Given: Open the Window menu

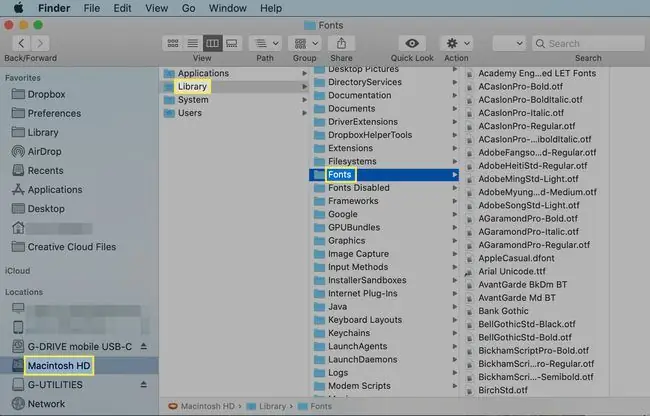Looking at the screenshot, I should tap(228, 8).
